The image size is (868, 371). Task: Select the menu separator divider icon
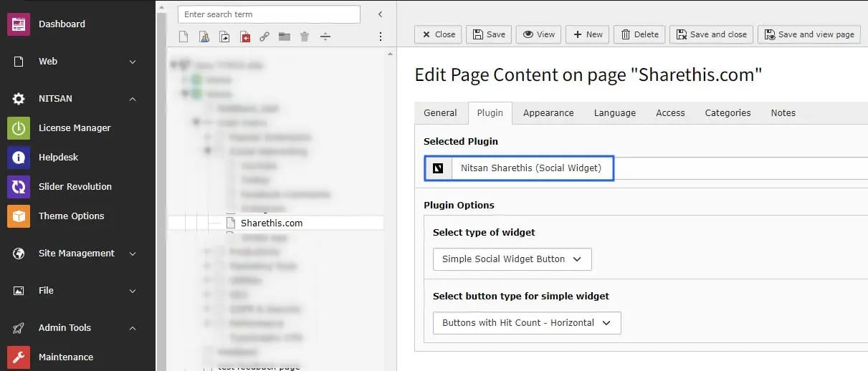click(325, 37)
